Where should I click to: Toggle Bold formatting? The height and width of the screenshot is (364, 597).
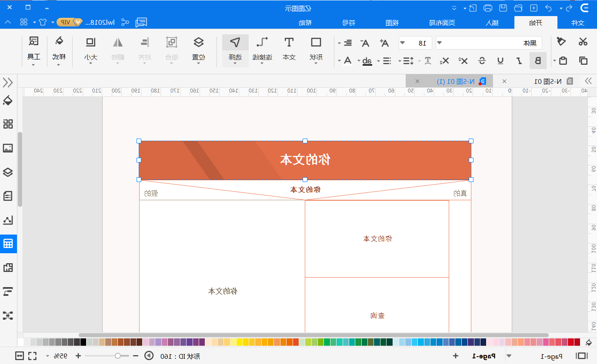tap(538, 60)
